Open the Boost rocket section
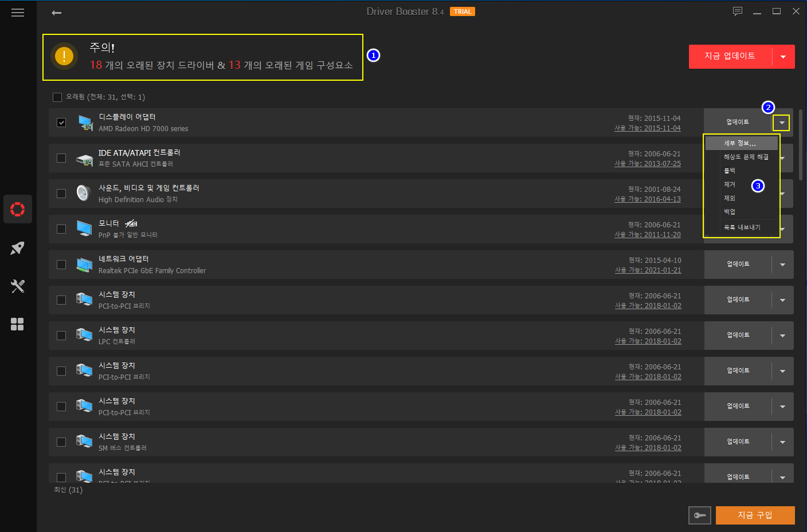 (18, 248)
